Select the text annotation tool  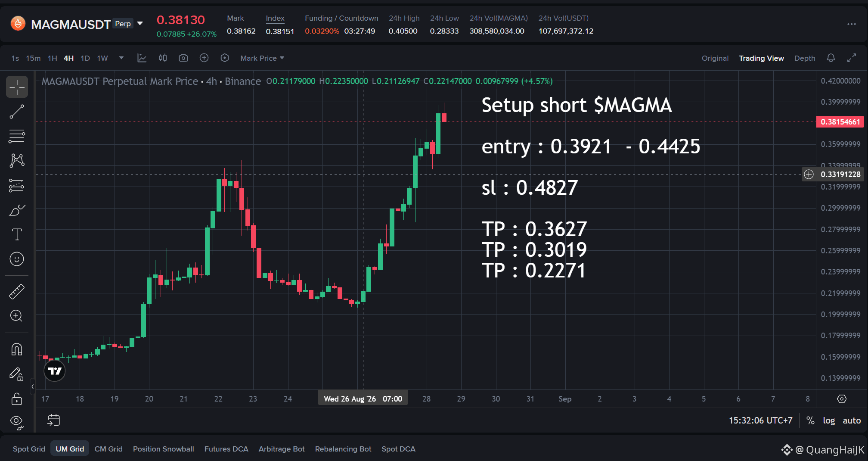click(x=17, y=234)
